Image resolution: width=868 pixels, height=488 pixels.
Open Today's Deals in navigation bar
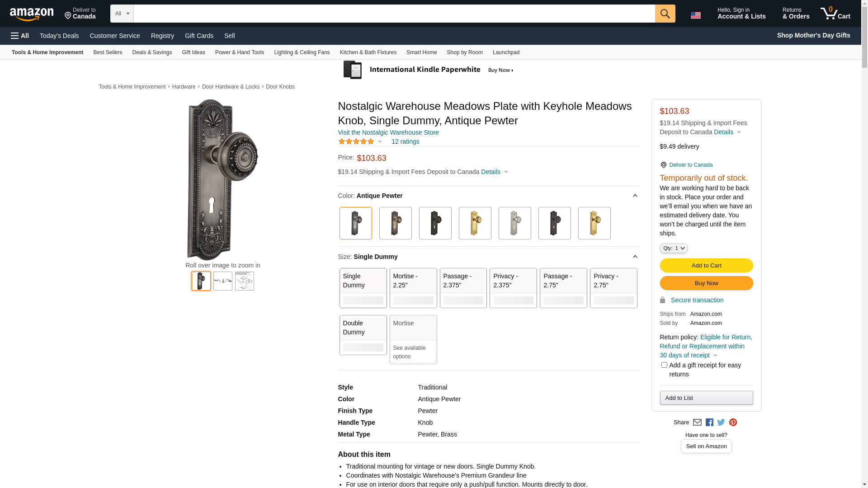pos(59,36)
